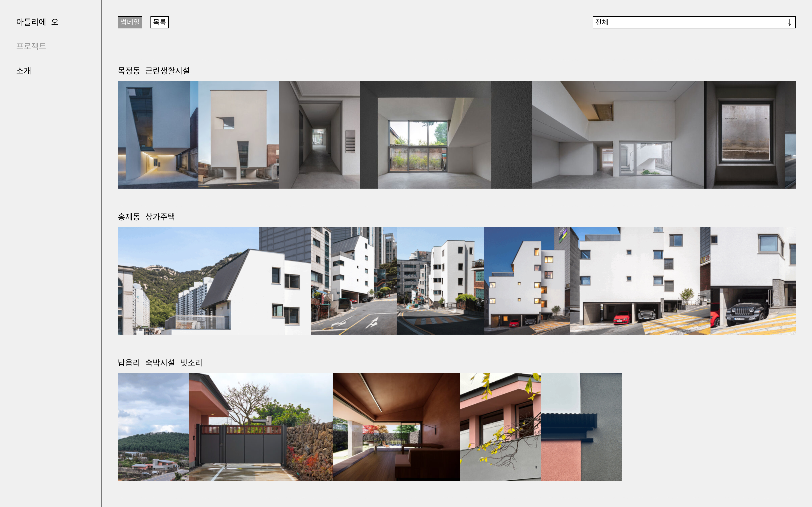Open 목정동 corridor interior thumbnail

[319, 135]
